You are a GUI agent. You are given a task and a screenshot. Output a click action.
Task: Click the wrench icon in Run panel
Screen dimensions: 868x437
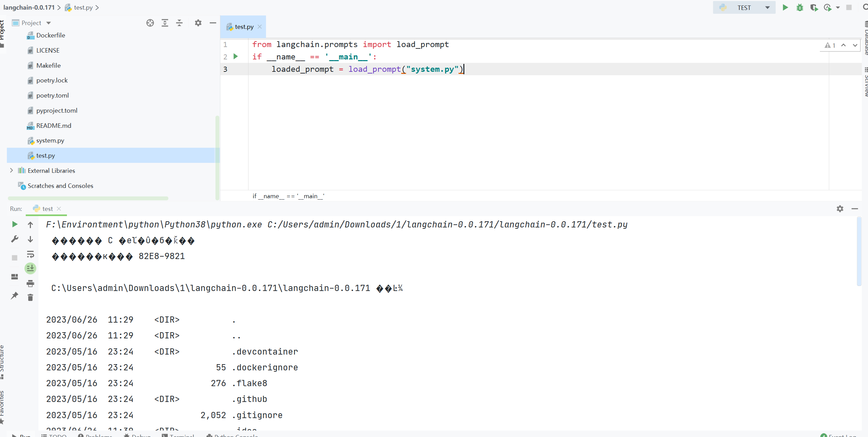(x=14, y=239)
